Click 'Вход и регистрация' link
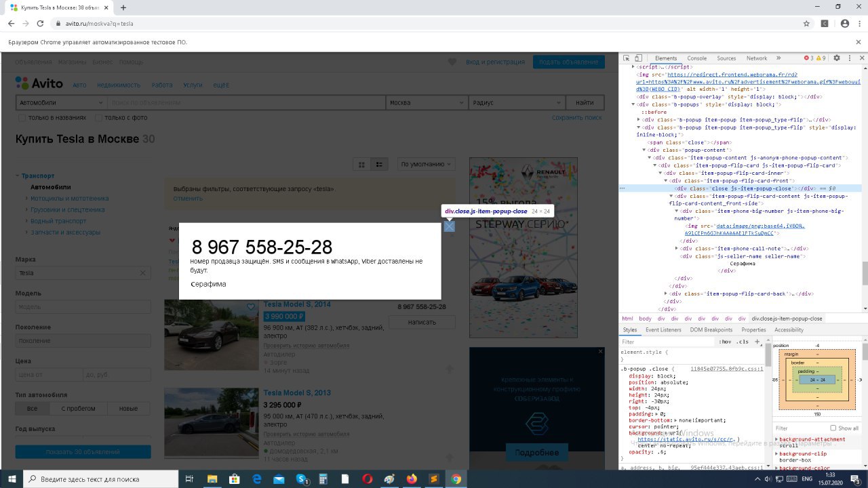 pyautogui.click(x=495, y=62)
